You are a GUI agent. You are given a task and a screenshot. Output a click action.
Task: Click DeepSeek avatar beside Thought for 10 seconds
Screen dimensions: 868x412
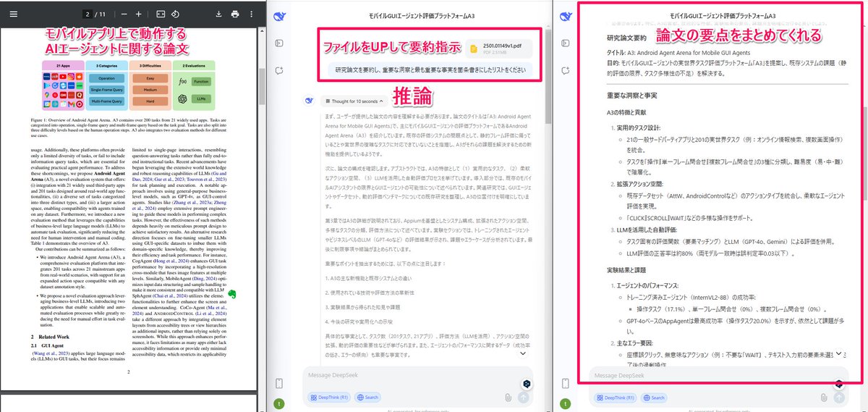pos(310,101)
